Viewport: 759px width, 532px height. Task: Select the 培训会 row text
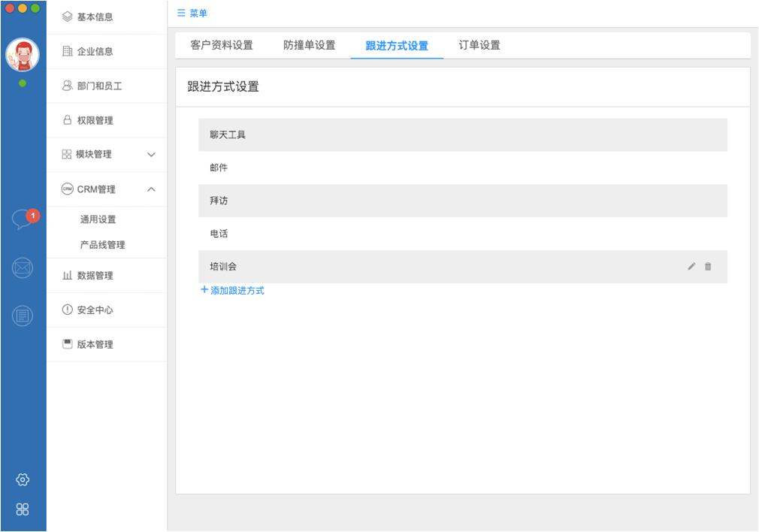(223, 266)
